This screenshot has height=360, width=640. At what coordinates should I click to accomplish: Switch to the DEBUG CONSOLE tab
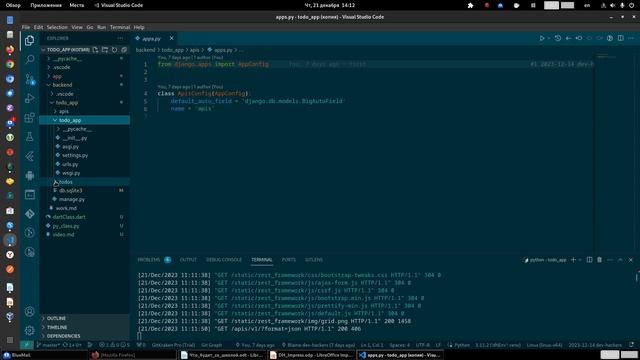click(224, 260)
